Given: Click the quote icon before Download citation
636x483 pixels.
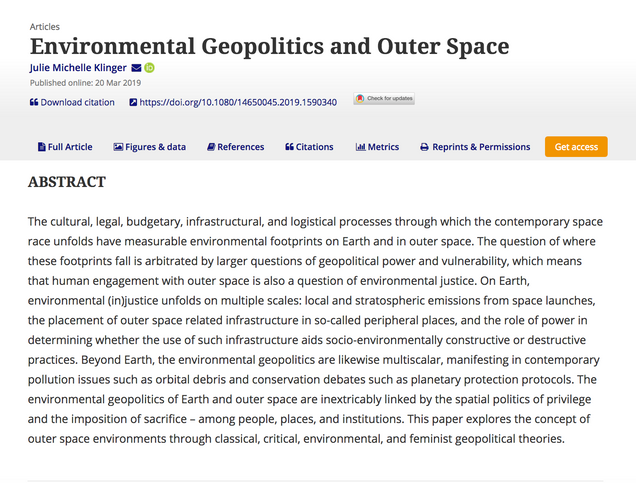Looking at the screenshot, I should 34,102.
